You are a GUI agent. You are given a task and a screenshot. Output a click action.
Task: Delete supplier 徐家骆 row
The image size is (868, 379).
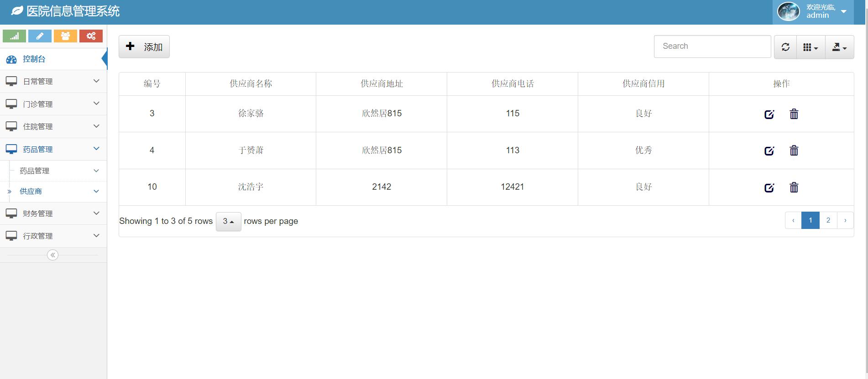coord(794,114)
